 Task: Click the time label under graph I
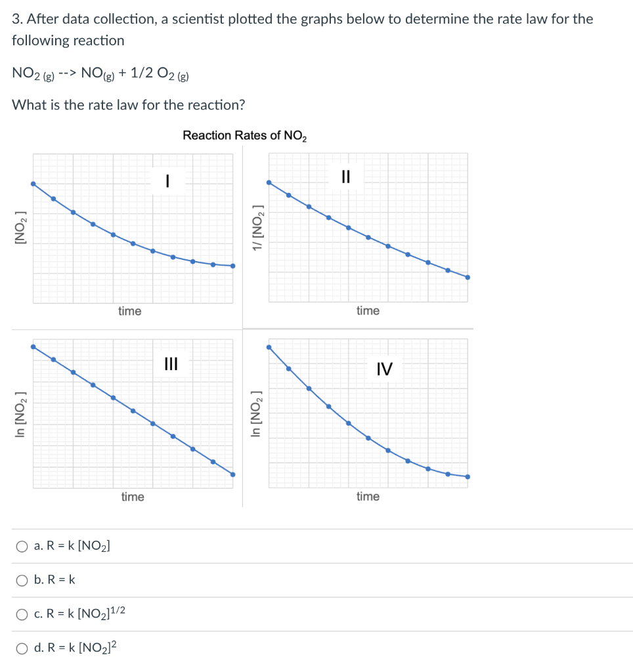pyautogui.click(x=129, y=311)
